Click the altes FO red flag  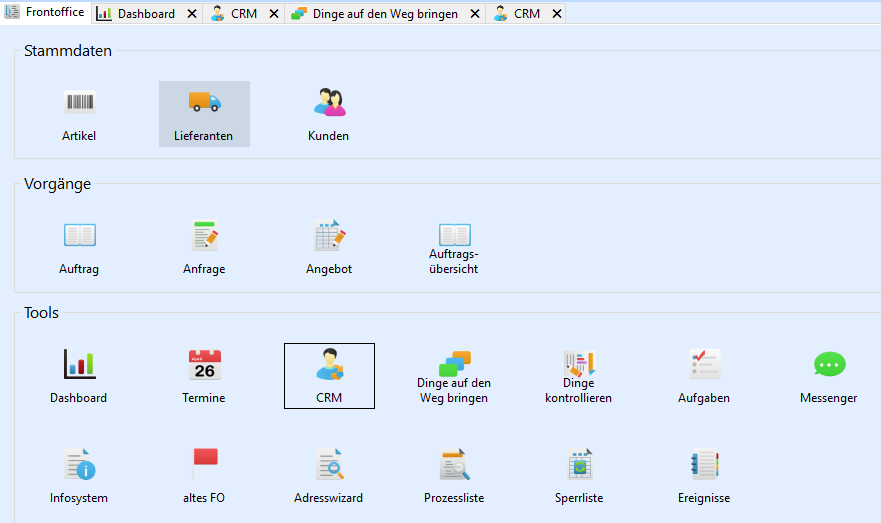tap(204, 466)
